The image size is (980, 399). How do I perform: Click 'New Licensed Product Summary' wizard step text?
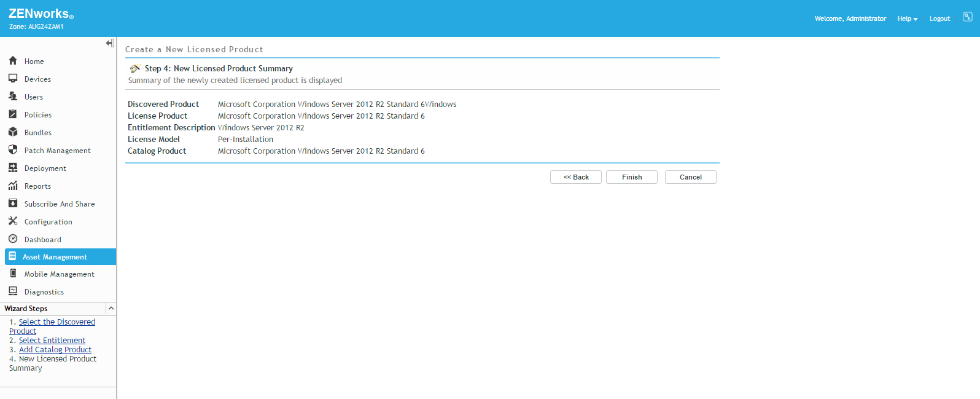tap(53, 363)
